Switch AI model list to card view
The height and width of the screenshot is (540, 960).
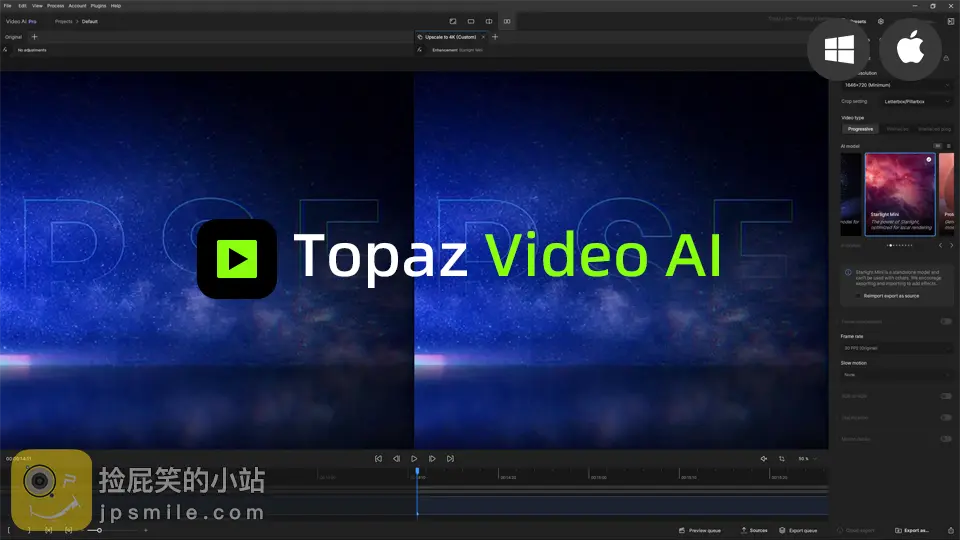pos(937,146)
